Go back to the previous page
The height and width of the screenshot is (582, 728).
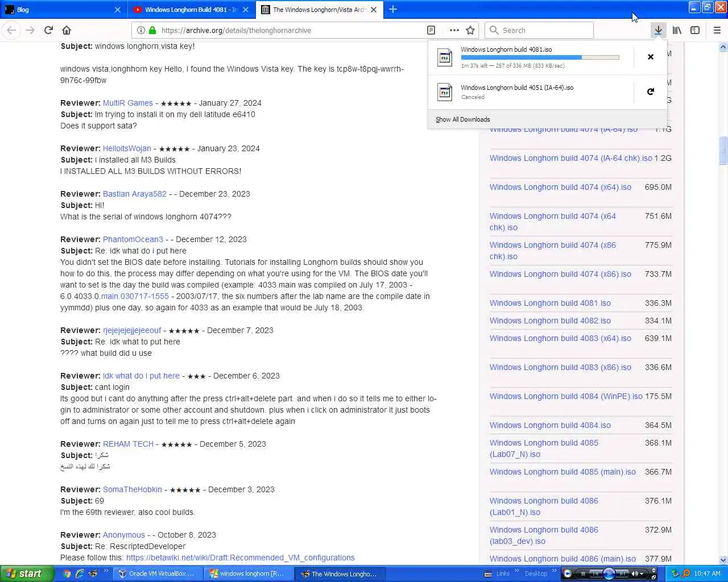(x=12, y=30)
